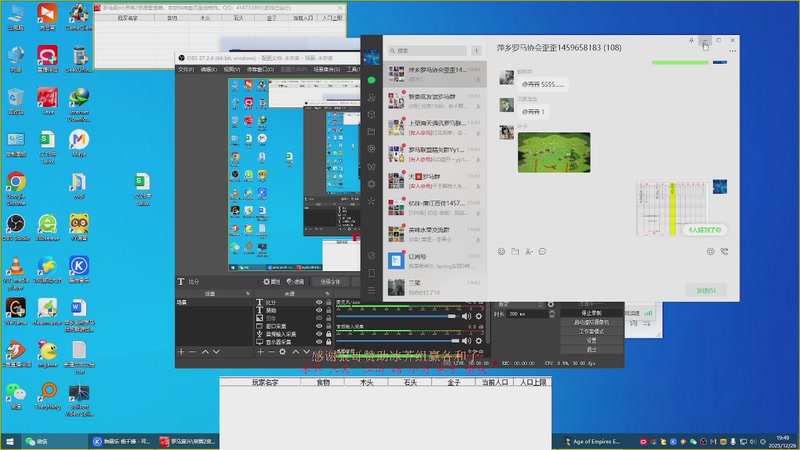Click the OBS 停止录制 button
Viewport: 800px width, 450px height.
[x=591, y=313]
